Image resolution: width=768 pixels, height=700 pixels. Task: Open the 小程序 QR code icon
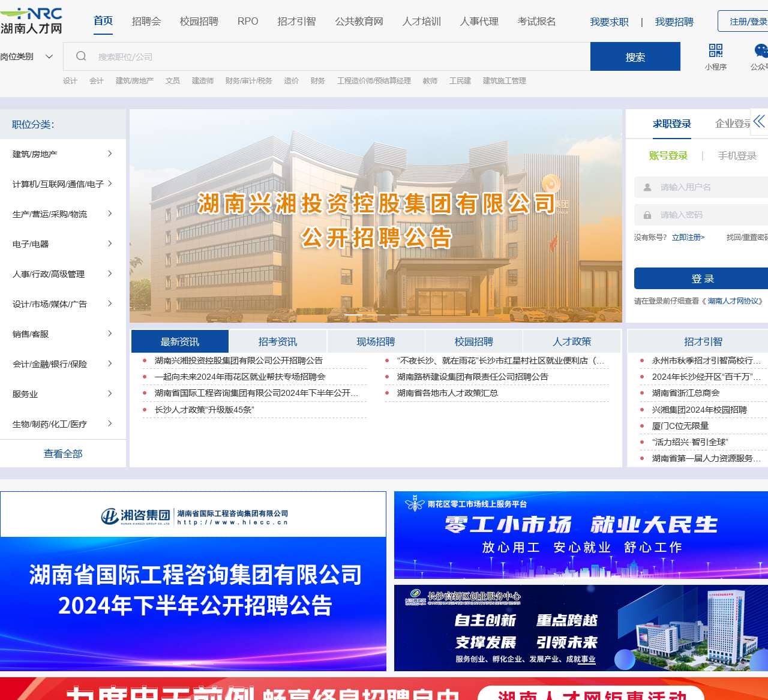coord(715,50)
